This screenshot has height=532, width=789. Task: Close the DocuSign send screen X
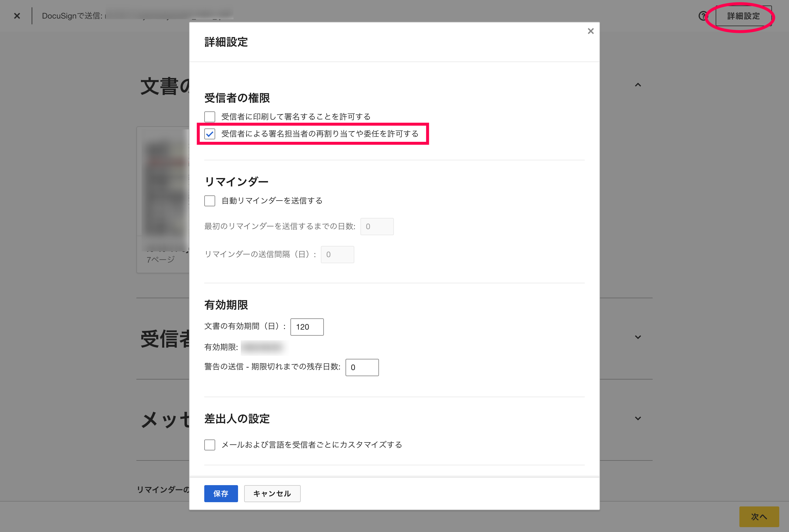(x=17, y=16)
